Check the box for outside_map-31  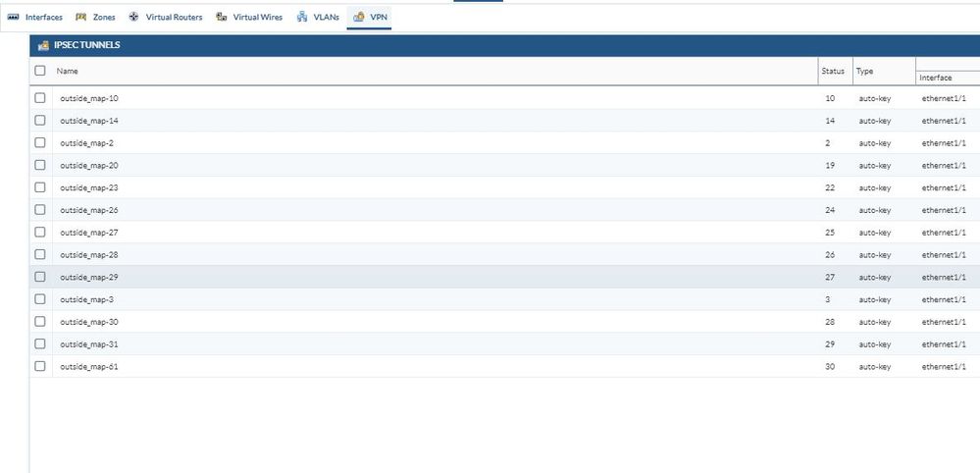(40, 343)
